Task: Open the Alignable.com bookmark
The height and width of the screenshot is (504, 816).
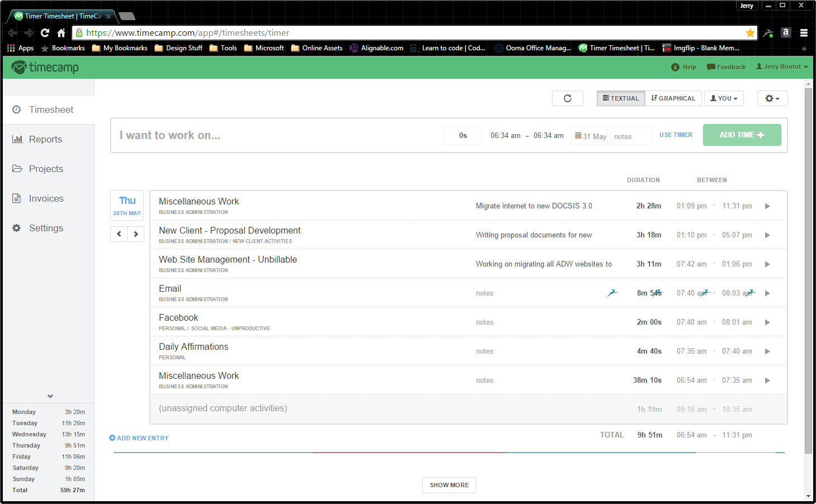Action: [x=376, y=48]
